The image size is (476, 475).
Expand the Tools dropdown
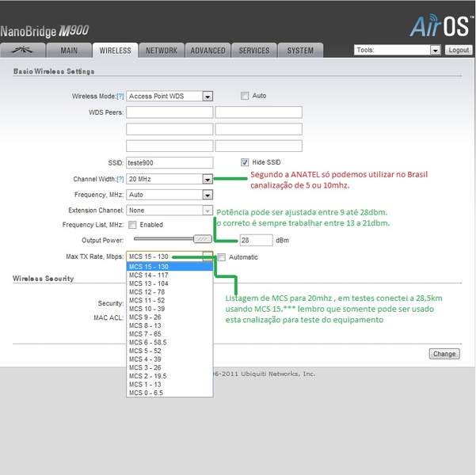[397, 50]
